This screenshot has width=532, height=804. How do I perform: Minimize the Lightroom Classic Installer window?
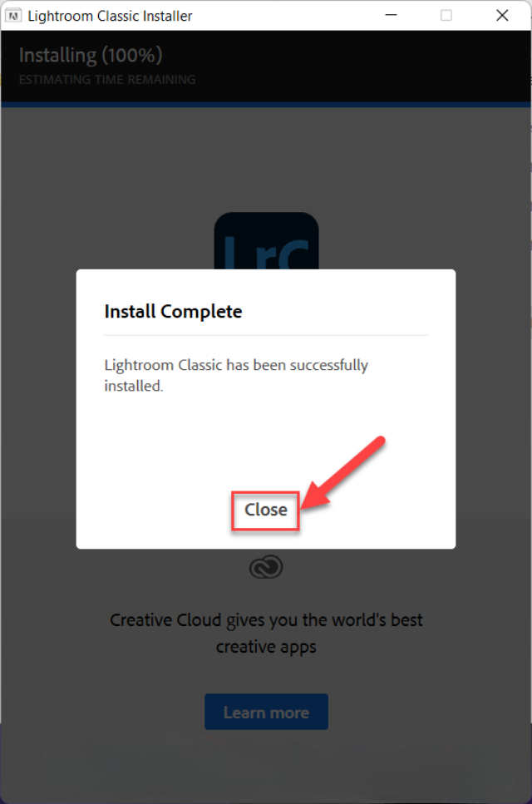tap(391, 16)
